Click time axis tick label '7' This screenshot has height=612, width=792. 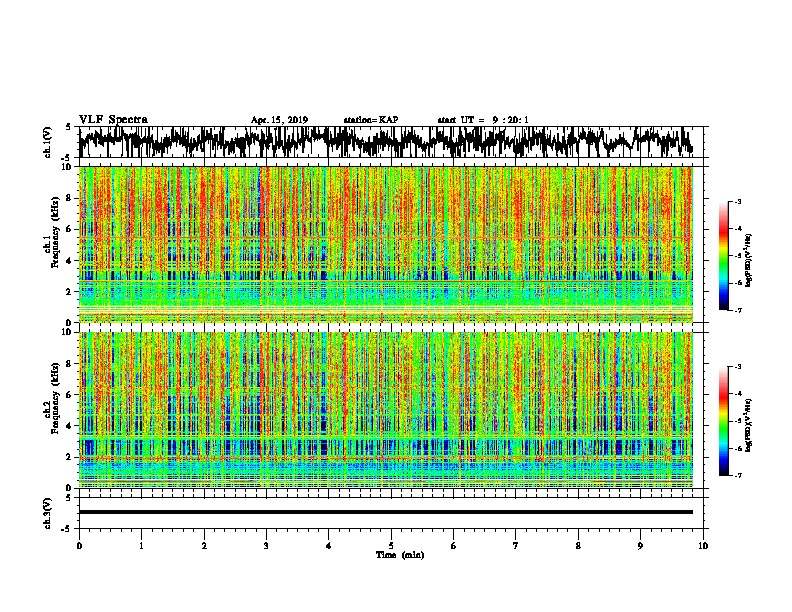pyautogui.click(x=516, y=546)
